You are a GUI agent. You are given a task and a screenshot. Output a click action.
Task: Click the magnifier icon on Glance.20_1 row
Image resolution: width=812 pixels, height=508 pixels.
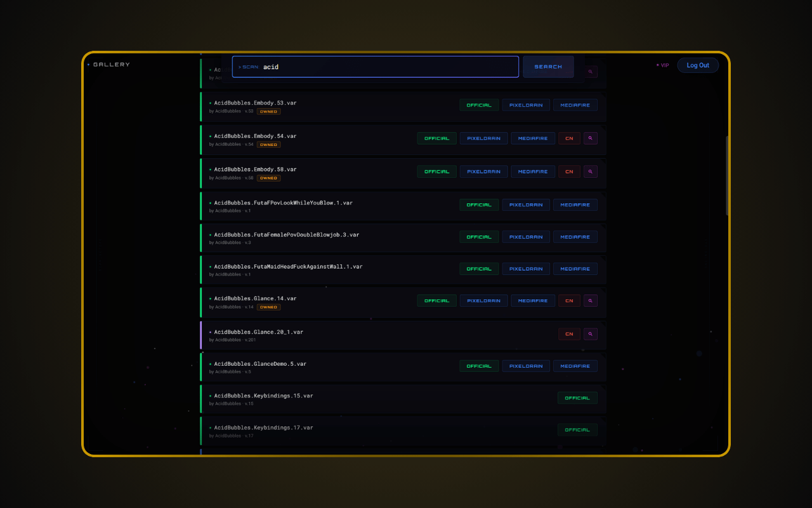pyautogui.click(x=590, y=334)
